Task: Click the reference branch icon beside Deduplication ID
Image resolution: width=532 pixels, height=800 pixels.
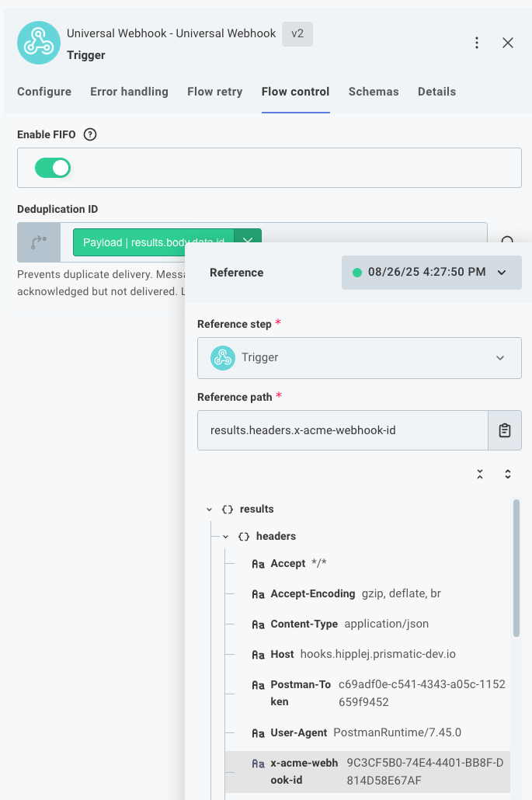Action: tap(39, 242)
